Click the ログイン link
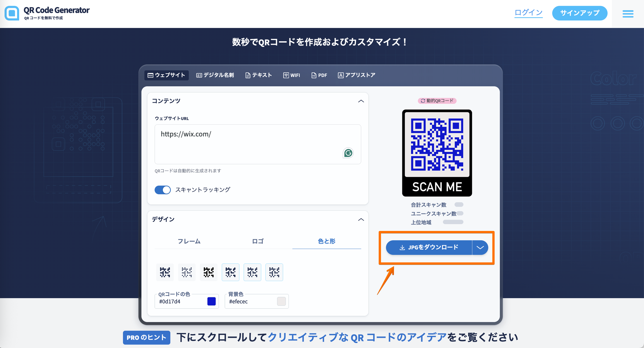 click(x=529, y=13)
